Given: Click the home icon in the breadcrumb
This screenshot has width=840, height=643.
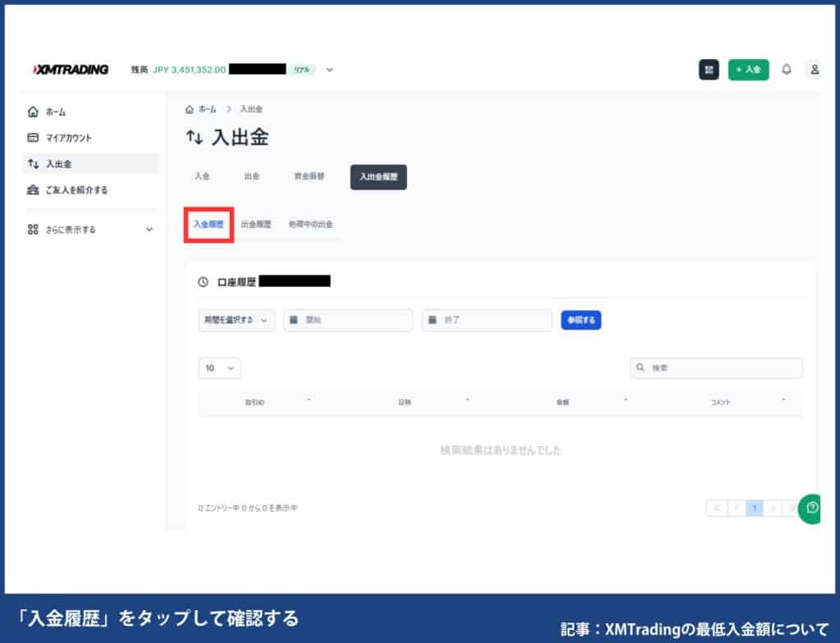Looking at the screenshot, I should point(189,108).
